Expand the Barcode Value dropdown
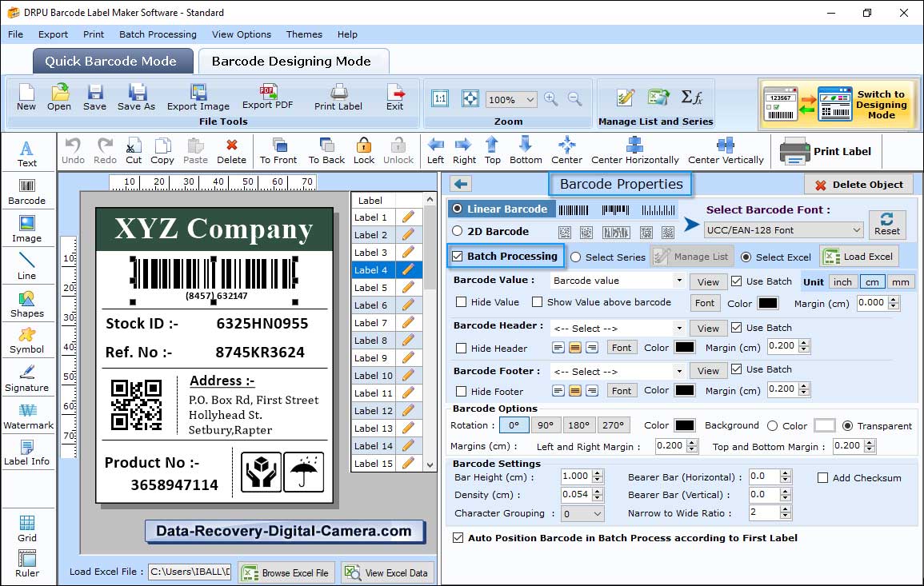 click(x=679, y=281)
